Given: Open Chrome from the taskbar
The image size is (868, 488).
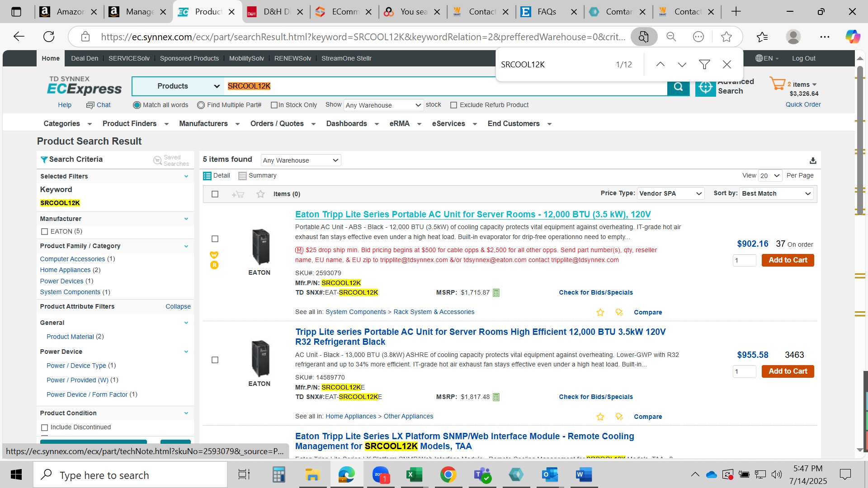Looking at the screenshot, I should click(448, 474).
